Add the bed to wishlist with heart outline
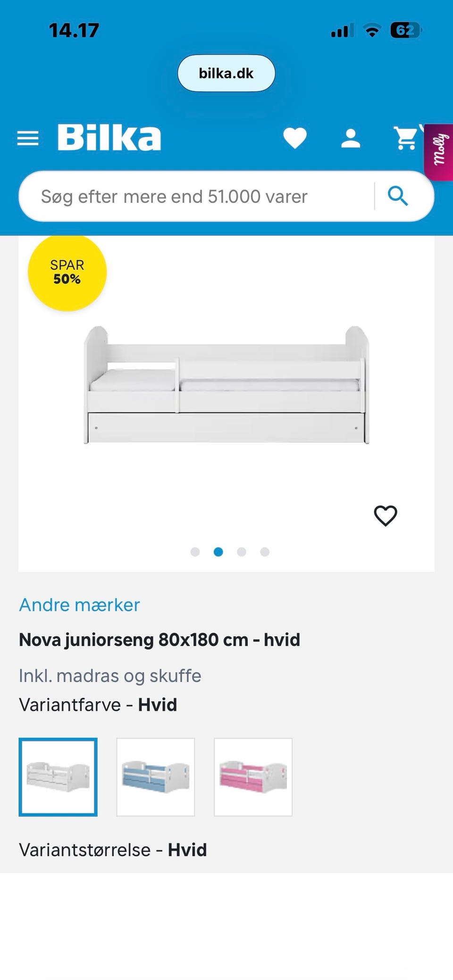Image resolution: width=453 pixels, height=980 pixels. (x=386, y=515)
